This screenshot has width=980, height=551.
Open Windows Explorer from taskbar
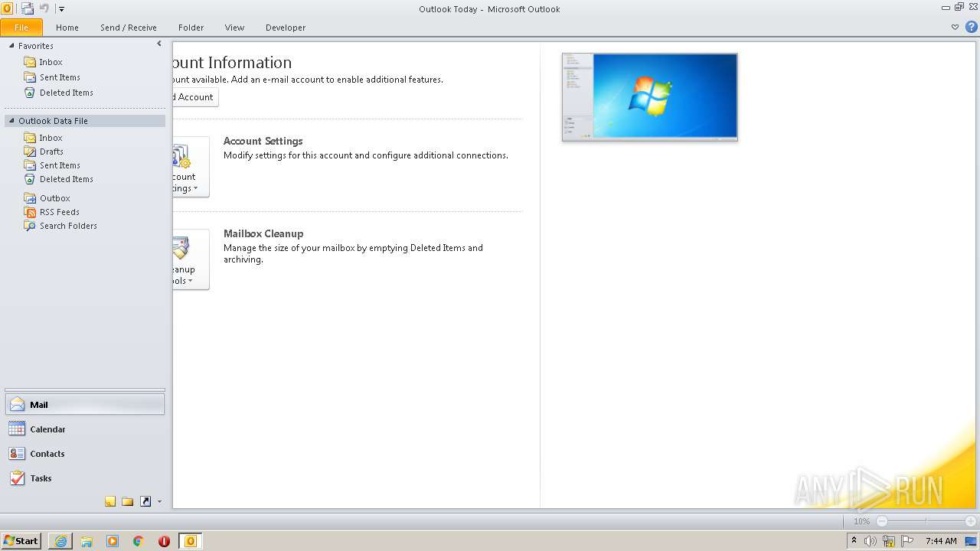click(x=87, y=541)
